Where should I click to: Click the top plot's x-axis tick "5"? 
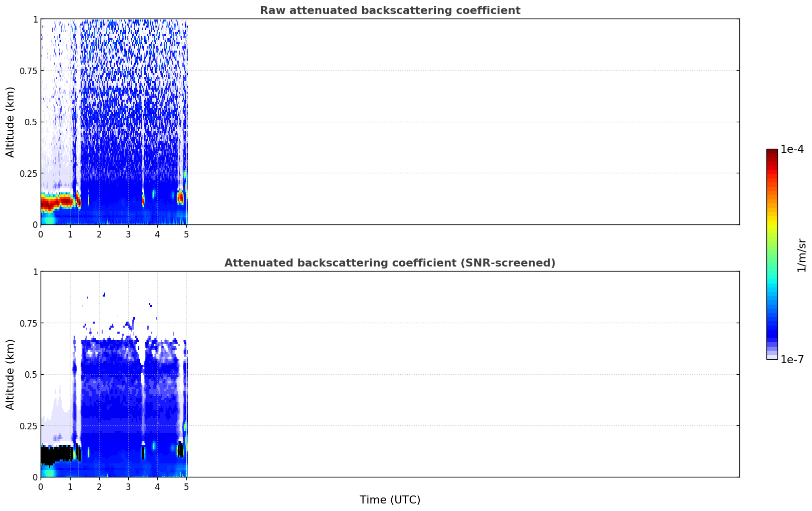(x=186, y=234)
